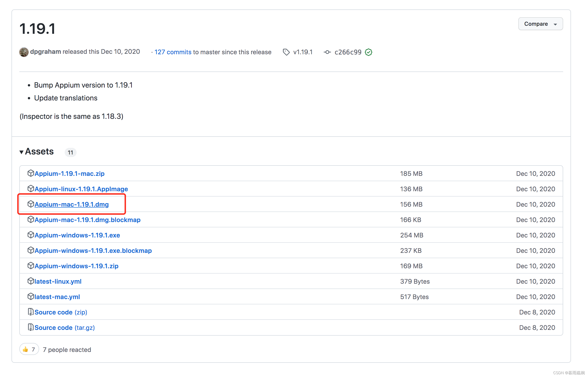Viewport: 588px width, 377px height.
Task: Click the '7 people reacted' text
Action: (x=67, y=350)
